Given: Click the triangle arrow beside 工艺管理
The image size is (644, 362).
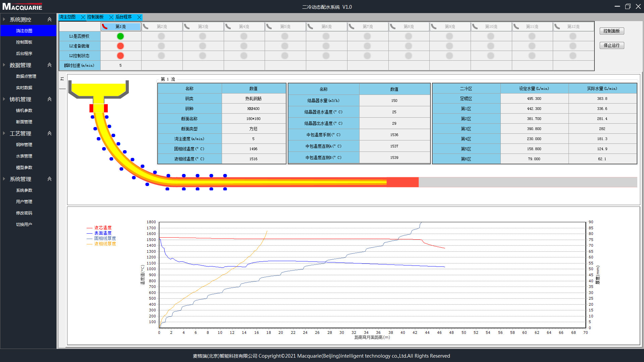Looking at the screenshot, I should (x=4, y=133).
